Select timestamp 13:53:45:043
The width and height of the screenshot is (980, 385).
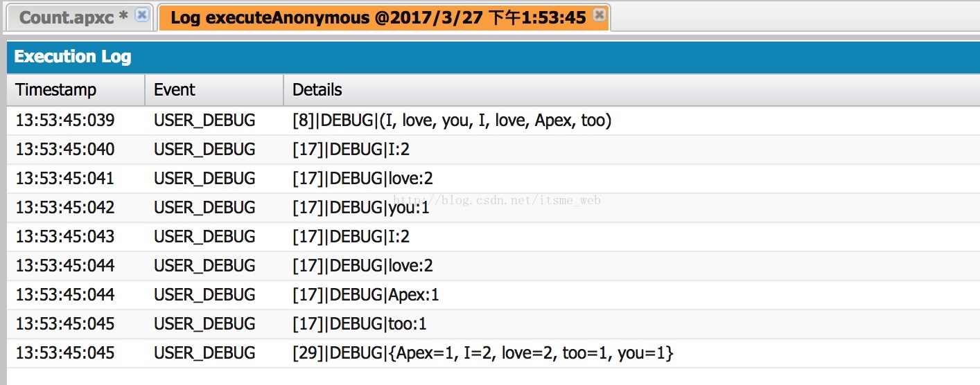65,237
